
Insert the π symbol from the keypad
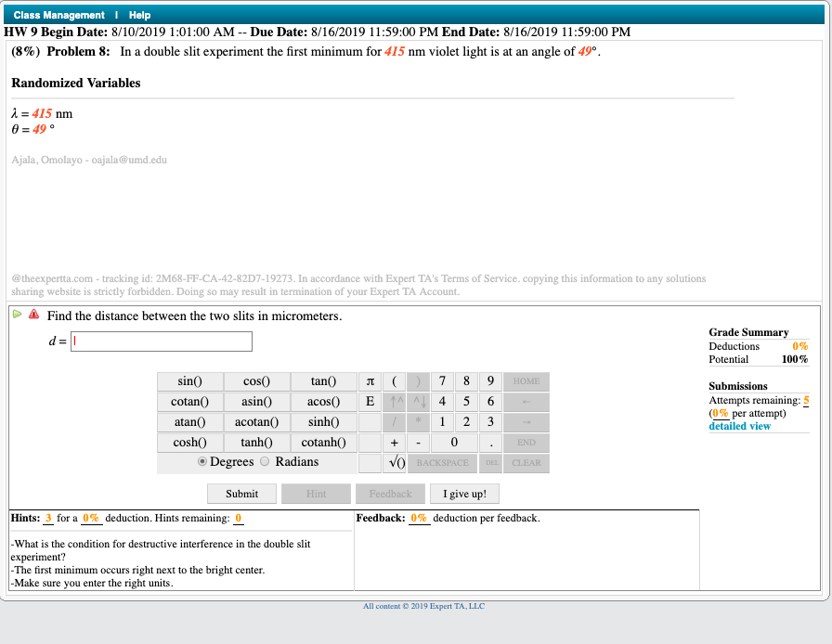tap(370, 381)
